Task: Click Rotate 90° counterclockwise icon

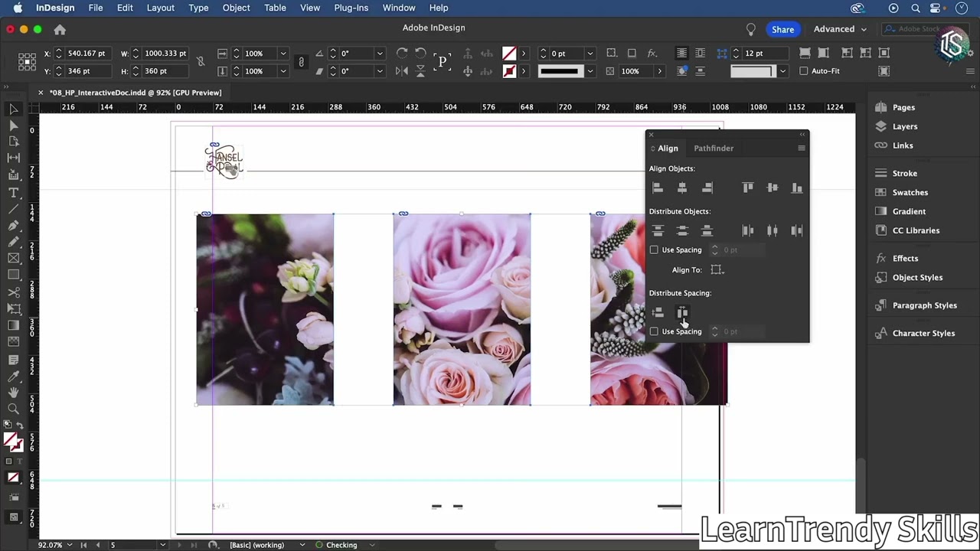Action: coord(420,53)
